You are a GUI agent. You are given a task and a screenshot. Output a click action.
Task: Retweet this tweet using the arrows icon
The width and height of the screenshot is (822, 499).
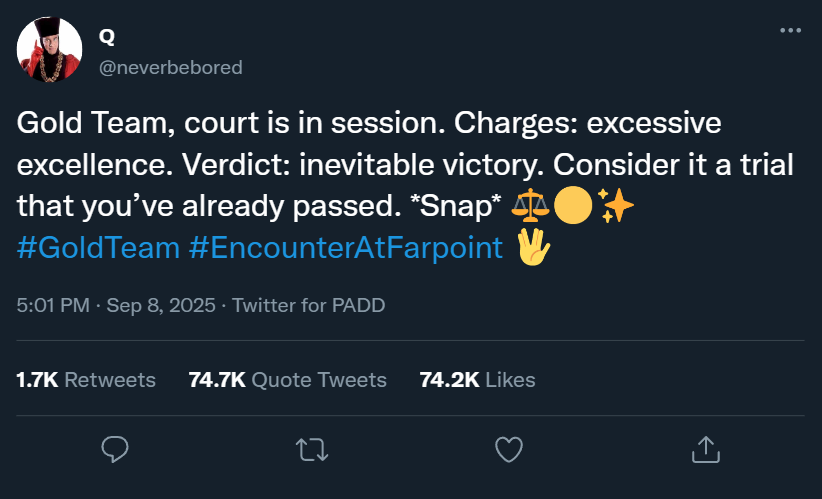pos(312,449)
